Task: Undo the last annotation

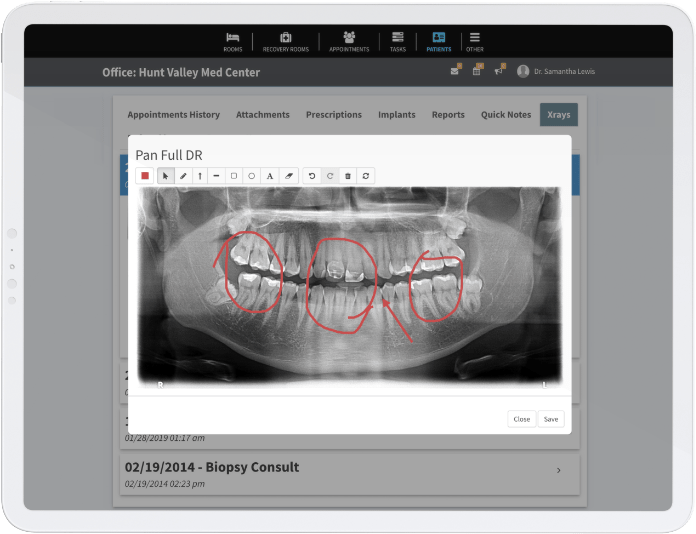Action: (312, 176)
